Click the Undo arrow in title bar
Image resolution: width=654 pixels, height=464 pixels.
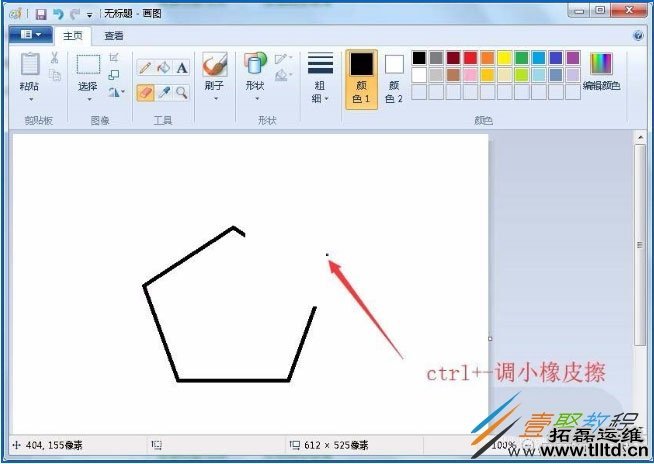58,14
